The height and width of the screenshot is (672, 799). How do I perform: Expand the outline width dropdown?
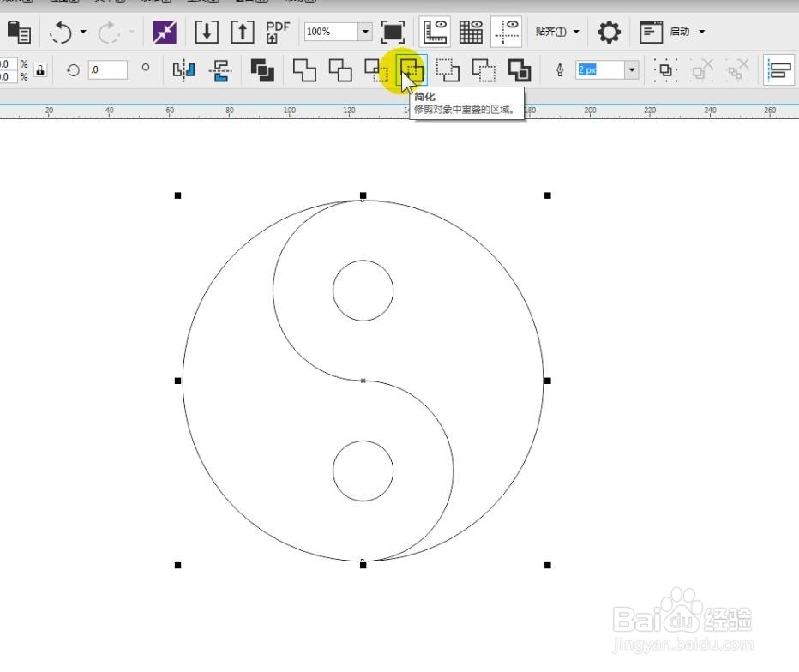(x=631, y=69)
